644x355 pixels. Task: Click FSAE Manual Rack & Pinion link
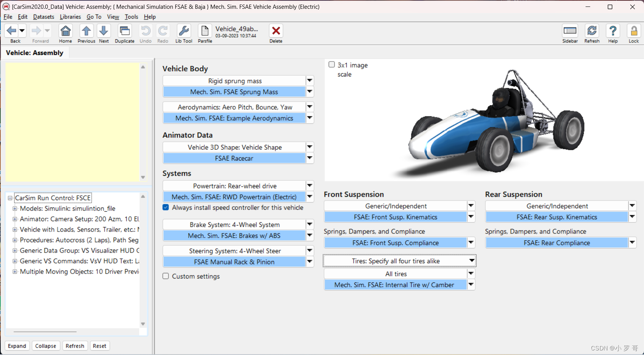click(x=234, y=262)
